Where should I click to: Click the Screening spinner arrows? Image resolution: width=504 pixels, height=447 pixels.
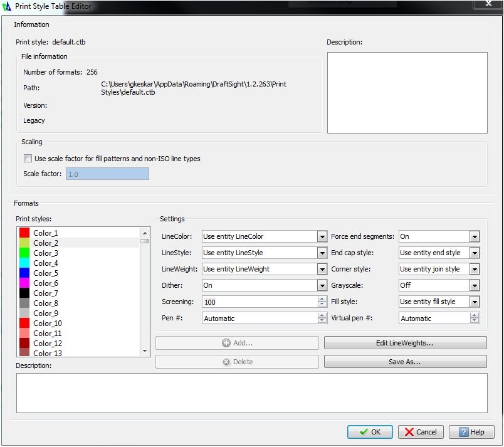click(322, 302)
